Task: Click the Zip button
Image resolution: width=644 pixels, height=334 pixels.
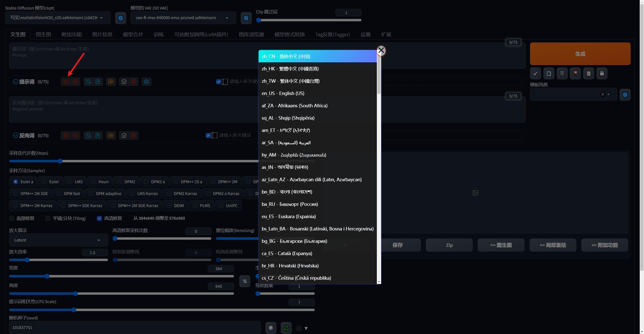Action: point(449,245)
